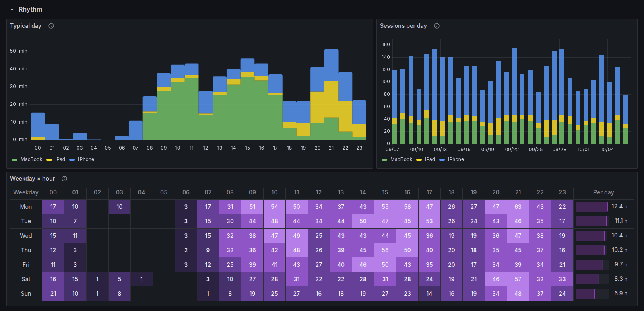Click the Typical day panel title
This screenshot has height=311, width=644.
point(26,26)
